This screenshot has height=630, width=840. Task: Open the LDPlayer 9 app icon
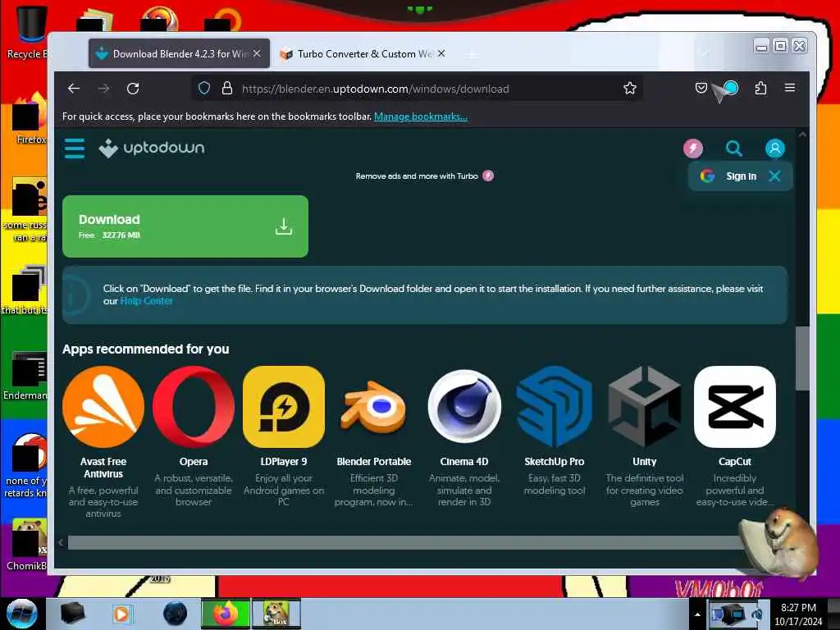tap(283, 407)
